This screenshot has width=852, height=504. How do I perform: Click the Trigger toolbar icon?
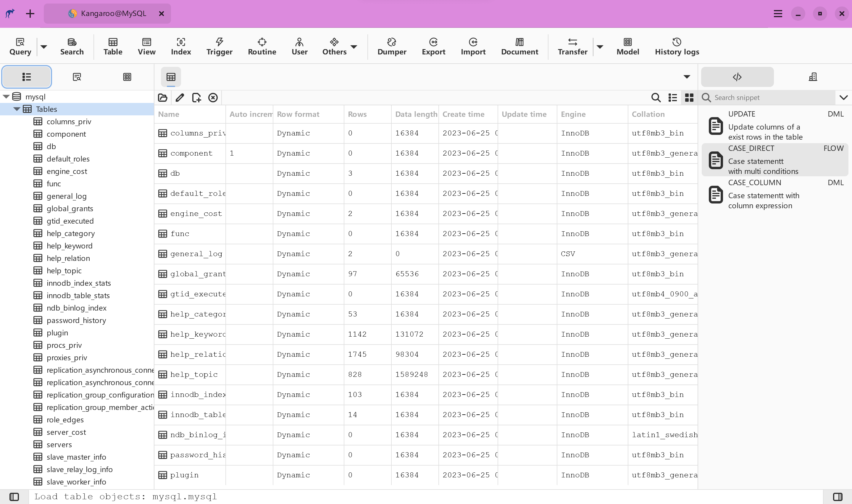[220, 46]
